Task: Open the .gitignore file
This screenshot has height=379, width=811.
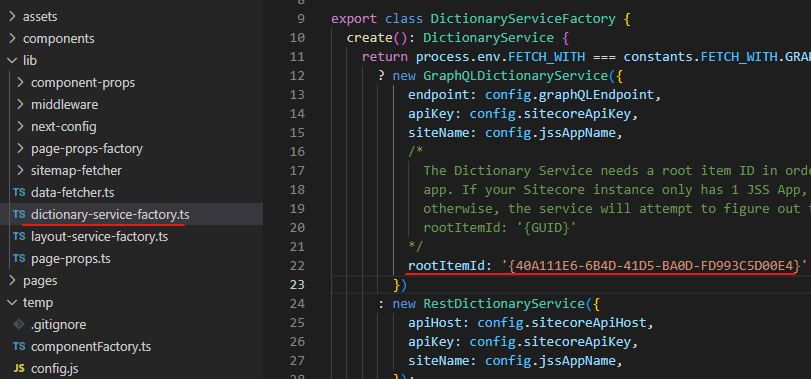Action: pyautogui.click(x=58, y=325)
